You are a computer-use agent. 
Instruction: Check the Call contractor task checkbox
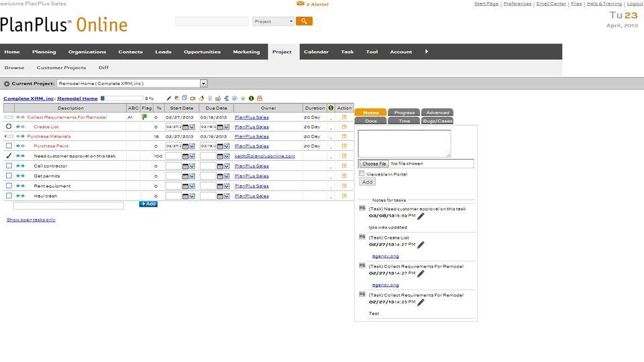coord(9,166)
